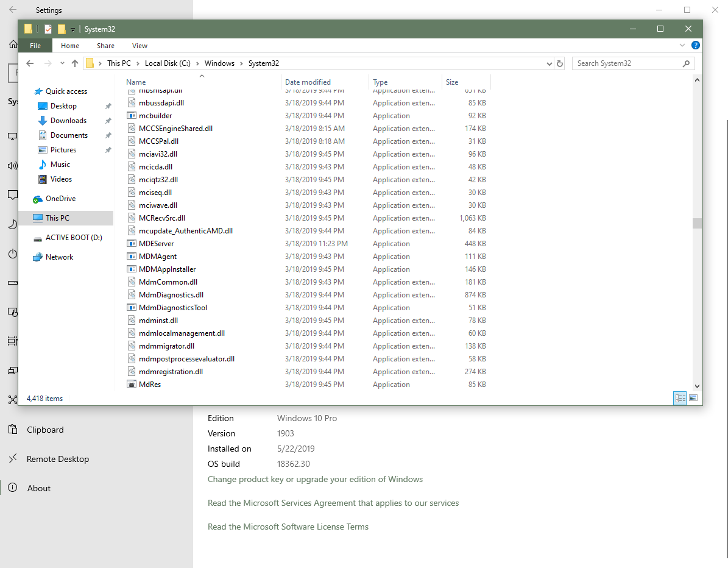Select the mcbuilder application icon
The image size is (728, 568).
tap(132, 116)
